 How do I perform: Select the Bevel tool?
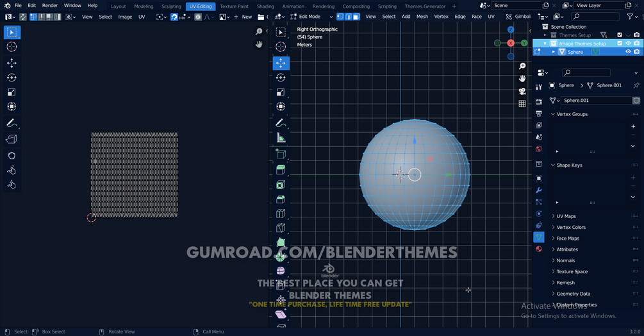[281, 199]
